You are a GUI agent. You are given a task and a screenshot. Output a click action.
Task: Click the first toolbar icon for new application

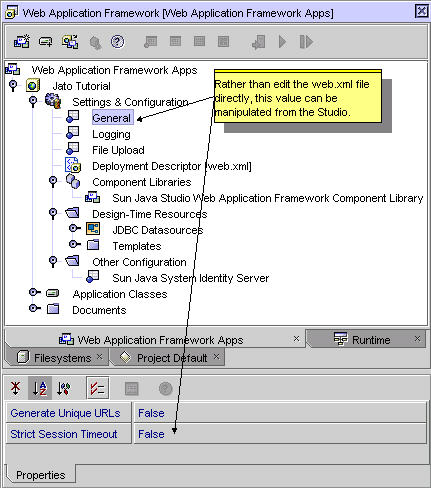[x=21, y=42]
